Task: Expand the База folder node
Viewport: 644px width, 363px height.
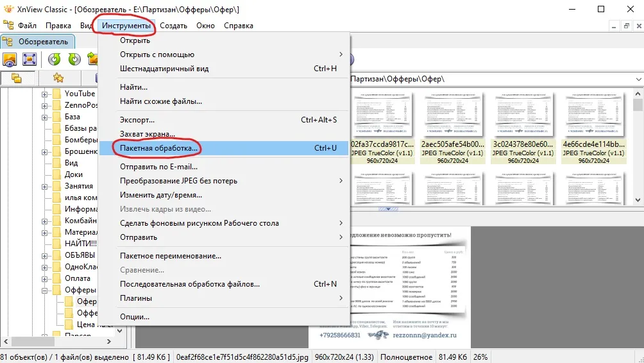Action: (x=44, y=117)
